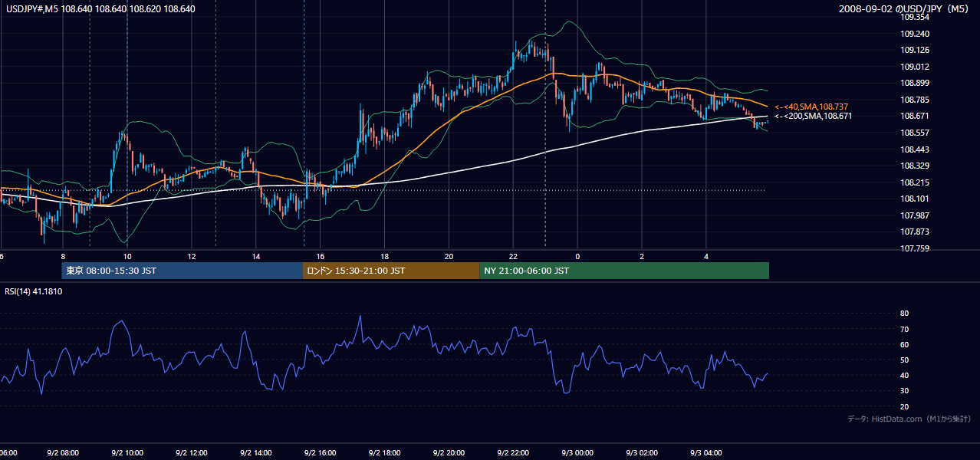Click the 107.873 price axis label
The image size is (980, 460).
(x=914, y=232)
